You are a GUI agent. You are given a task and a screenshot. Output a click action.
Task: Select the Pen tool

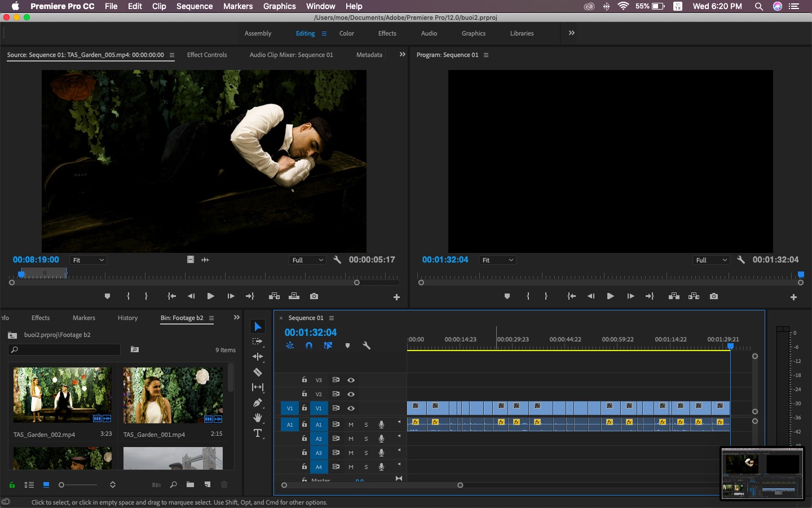pyautogui.click(x=258, y=402)
